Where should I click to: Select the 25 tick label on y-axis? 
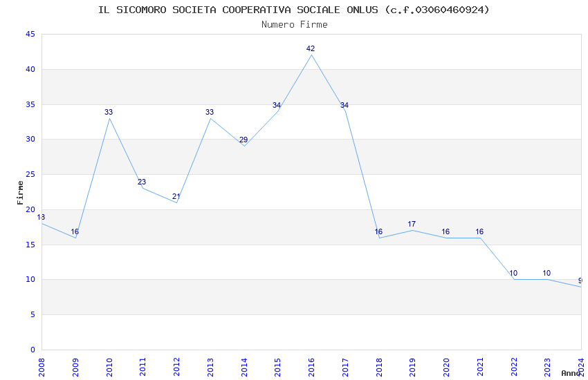coord(30,175)
